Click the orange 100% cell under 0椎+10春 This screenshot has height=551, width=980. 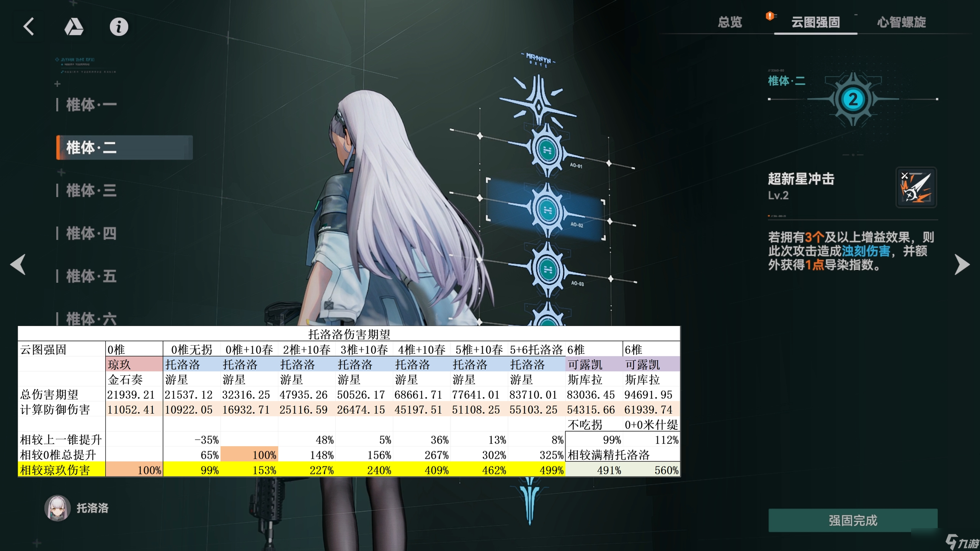tap(249, 455)
